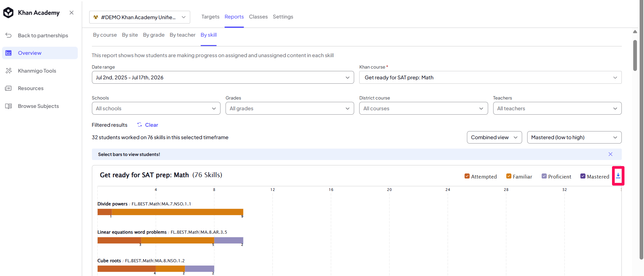Screen dimensions: 644x276
Task: Click the 'Linear equations word problems' skill label
Action: click(132, 232)
